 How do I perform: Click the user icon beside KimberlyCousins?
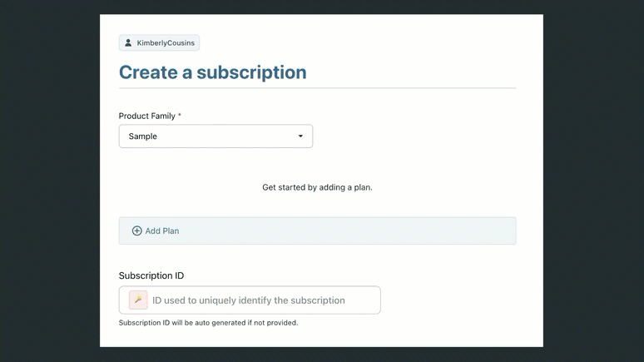[128, 42]
